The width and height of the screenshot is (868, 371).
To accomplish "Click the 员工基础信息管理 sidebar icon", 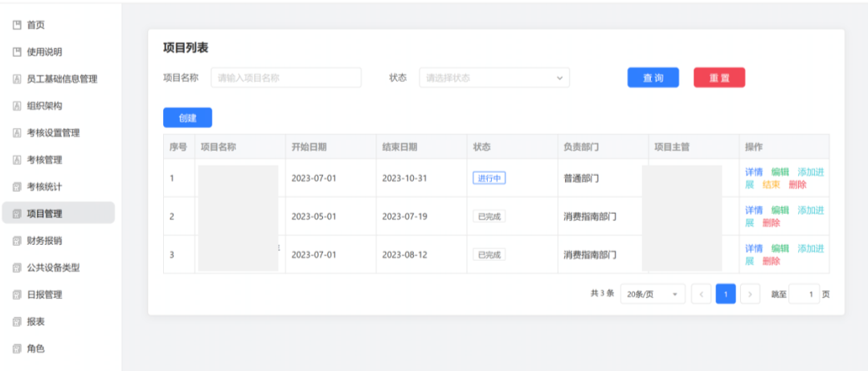I will click(17, 79).
